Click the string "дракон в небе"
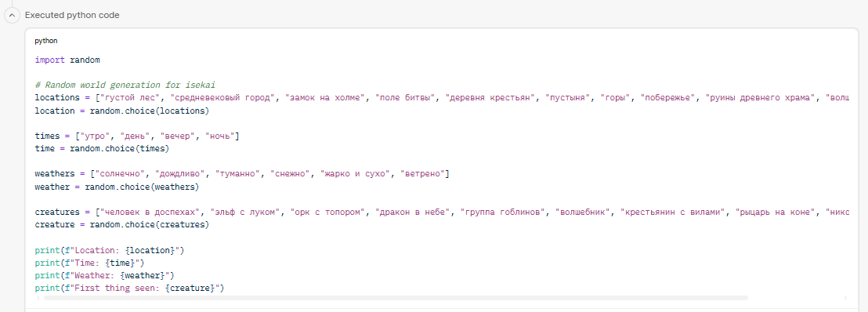Screen dimensions: 868x312 pyautogui.click(x=411, y=212)
